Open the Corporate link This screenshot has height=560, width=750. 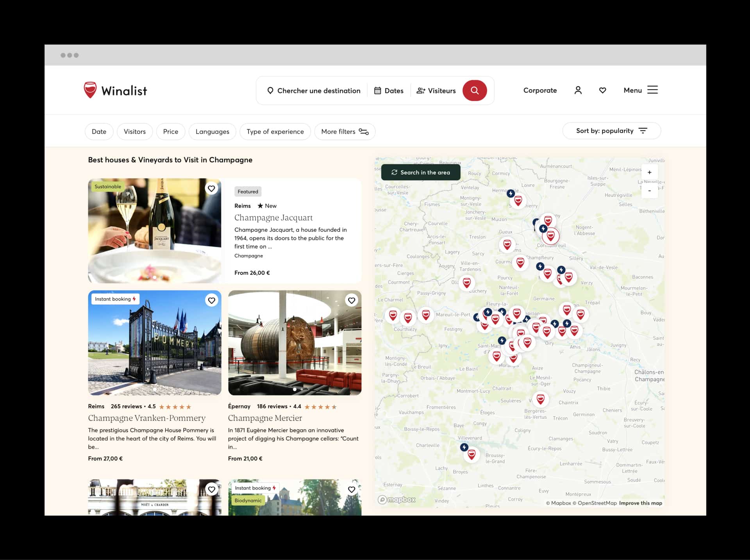tap(540, 90)
